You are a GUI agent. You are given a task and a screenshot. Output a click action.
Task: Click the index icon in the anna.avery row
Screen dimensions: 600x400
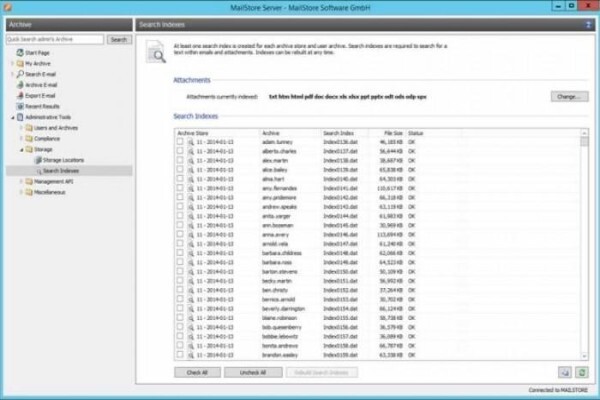point(191,235)
